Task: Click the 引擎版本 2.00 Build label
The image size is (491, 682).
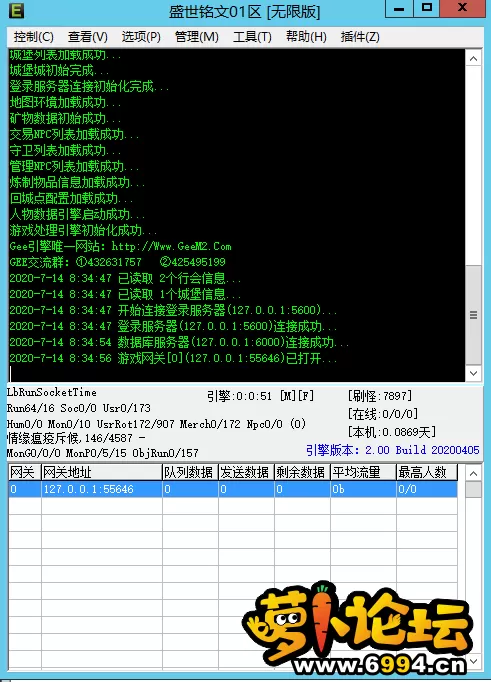Action: [392, 450]
